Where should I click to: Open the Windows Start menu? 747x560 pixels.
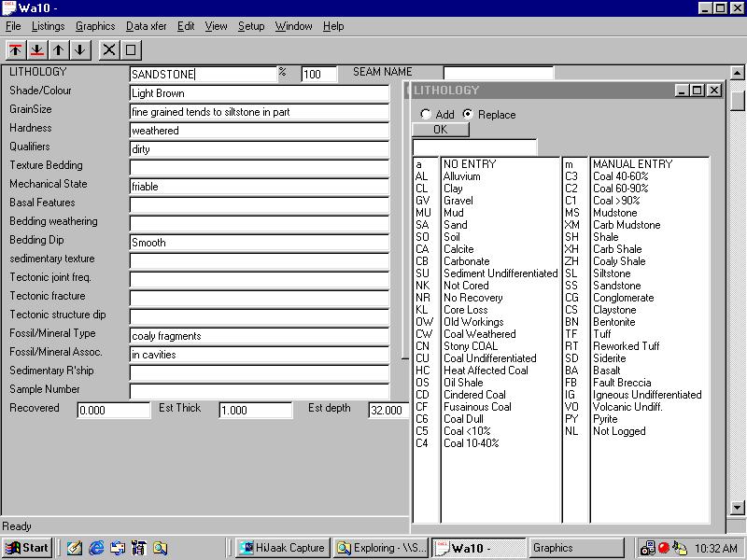click(27, 548)
